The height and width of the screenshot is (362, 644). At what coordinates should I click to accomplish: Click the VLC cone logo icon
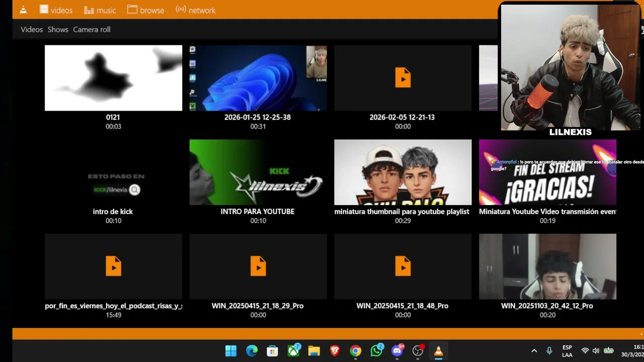pos(23,10)
